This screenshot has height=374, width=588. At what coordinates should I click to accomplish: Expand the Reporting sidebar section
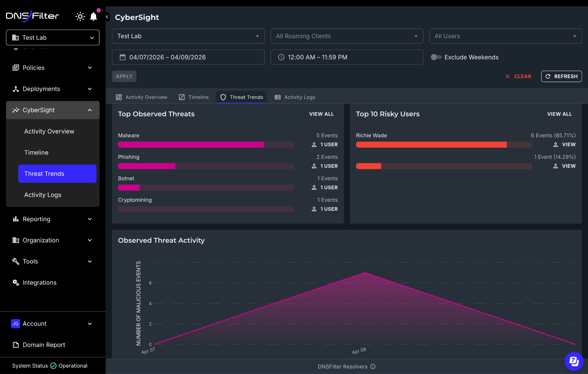(53, 219)
